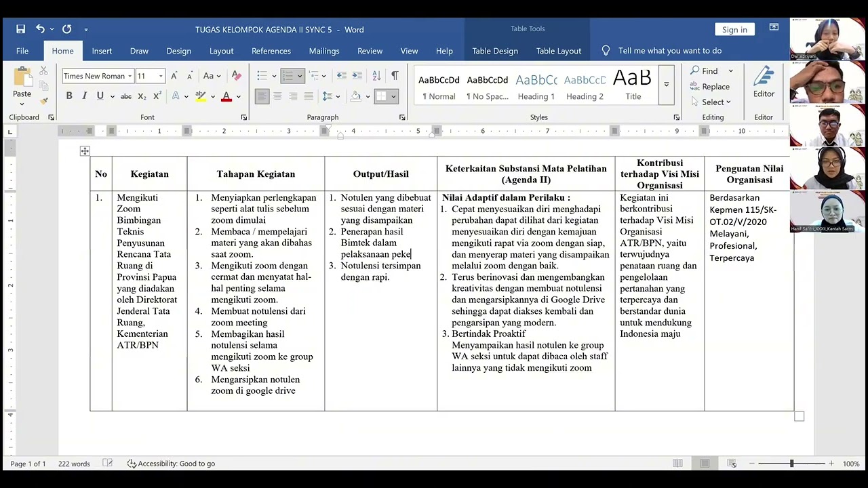The height and width of the screenshot is (488, 868).
Task: Apply the Title style
Action: coord(633,85)
